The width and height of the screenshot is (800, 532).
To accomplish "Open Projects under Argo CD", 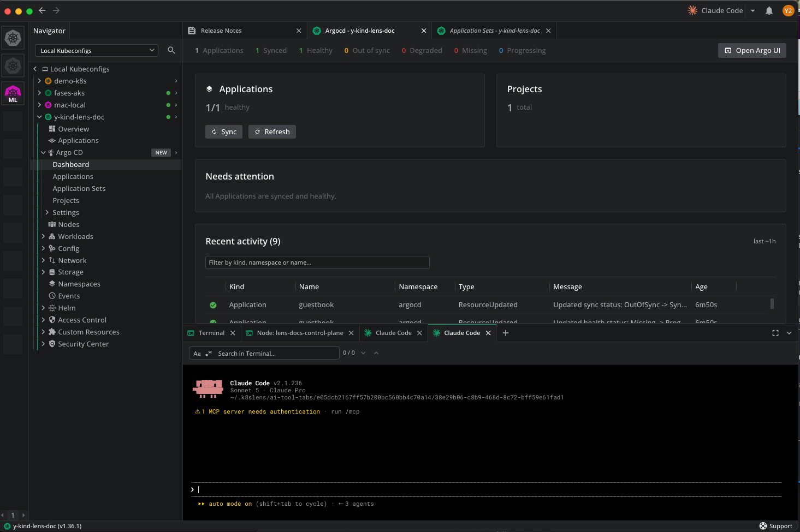I will pos(66,200).
